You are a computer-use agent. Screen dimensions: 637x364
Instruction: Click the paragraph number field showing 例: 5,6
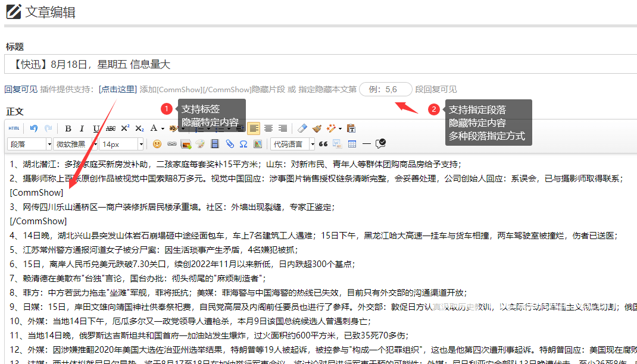[x=385, y=89]
